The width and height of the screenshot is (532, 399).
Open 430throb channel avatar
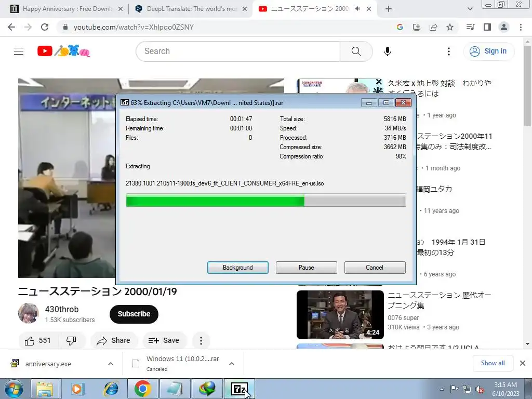[x=29, y=313]
